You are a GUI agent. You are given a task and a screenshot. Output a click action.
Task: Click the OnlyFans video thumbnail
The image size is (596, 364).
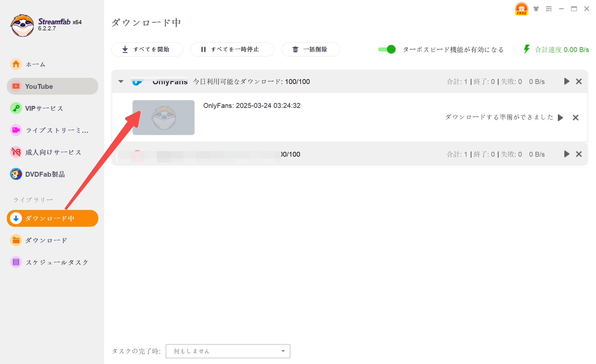pyautogui.click(x=164, y=118)
